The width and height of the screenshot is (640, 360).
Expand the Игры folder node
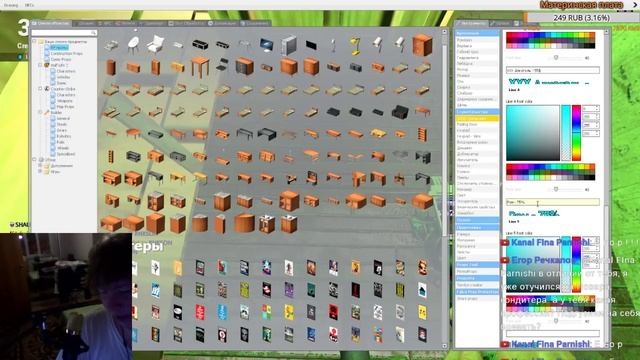[40, 171]
